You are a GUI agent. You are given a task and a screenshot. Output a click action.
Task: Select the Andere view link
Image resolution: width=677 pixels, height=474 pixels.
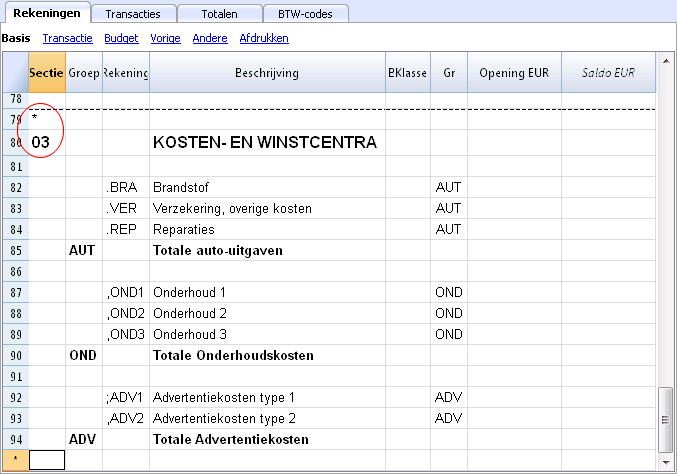tap(211, 38)
